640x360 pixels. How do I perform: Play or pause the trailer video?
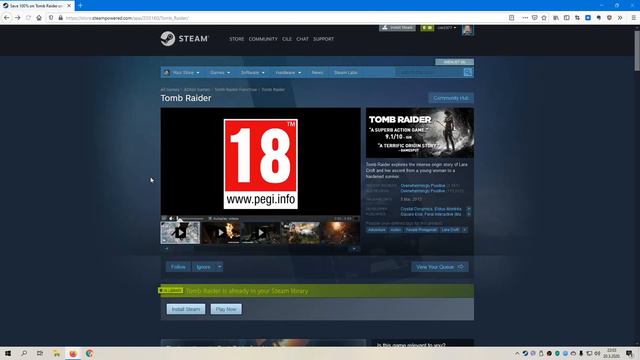[x=164, y=219]
